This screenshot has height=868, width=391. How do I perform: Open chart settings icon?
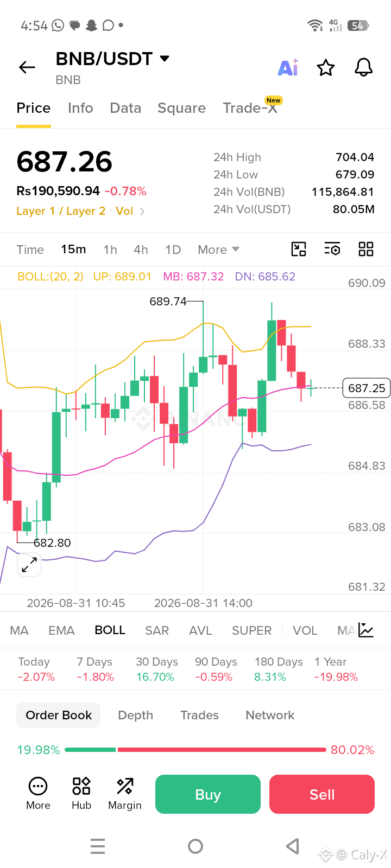332,249
